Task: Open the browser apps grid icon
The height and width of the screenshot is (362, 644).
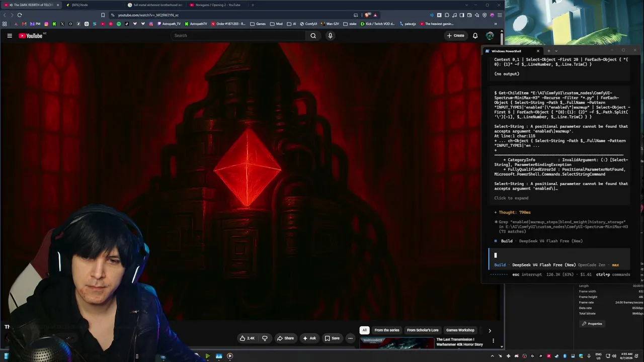Action: click(x=5, y=24)
